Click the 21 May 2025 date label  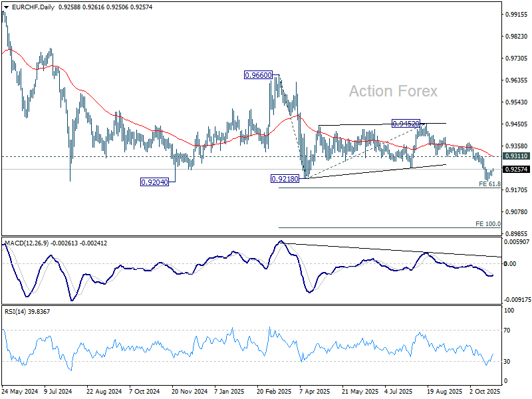pos(360,392)
